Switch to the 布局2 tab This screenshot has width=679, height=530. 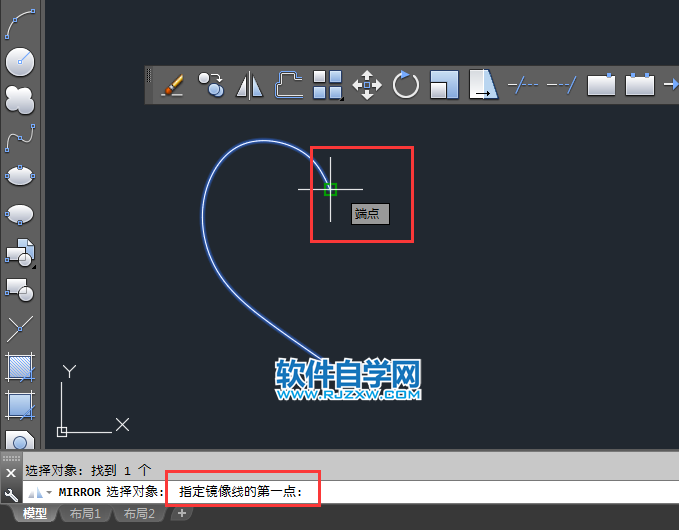click(139, 514)
